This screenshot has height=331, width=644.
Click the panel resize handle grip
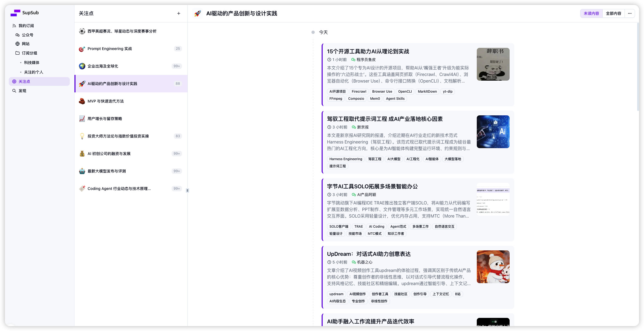click(x=187, y=191)
